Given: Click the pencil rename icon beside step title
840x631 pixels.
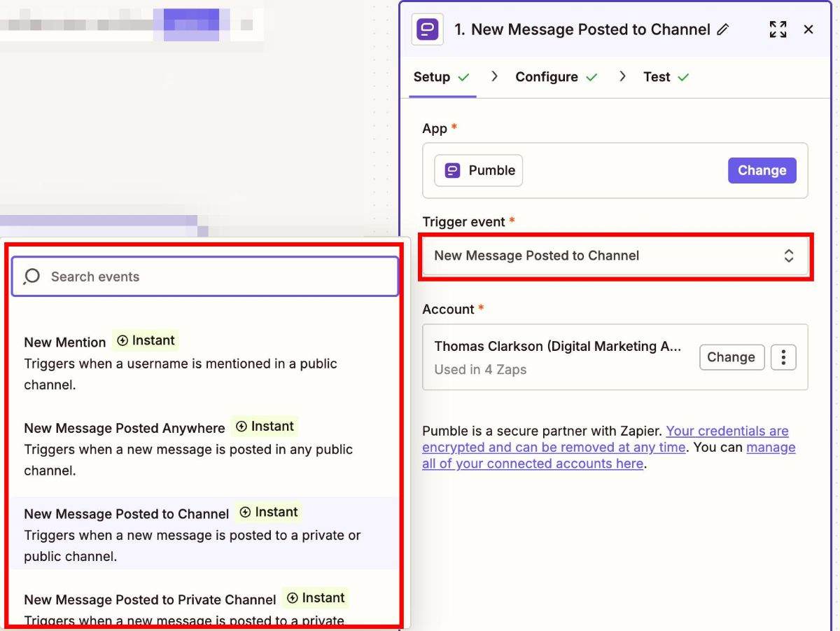Looking at the screenshot, I should (x=723, y=29).
